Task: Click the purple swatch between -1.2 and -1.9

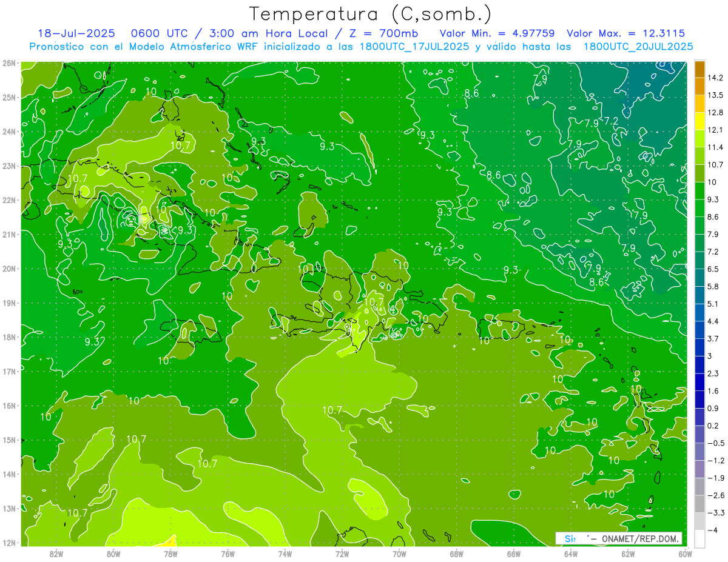Action: pos(699,469)
